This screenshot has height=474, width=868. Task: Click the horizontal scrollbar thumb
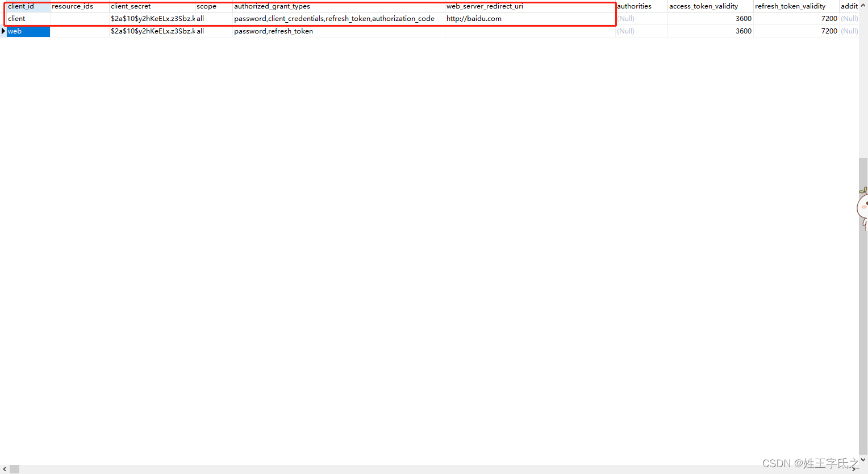coord(15,469)
